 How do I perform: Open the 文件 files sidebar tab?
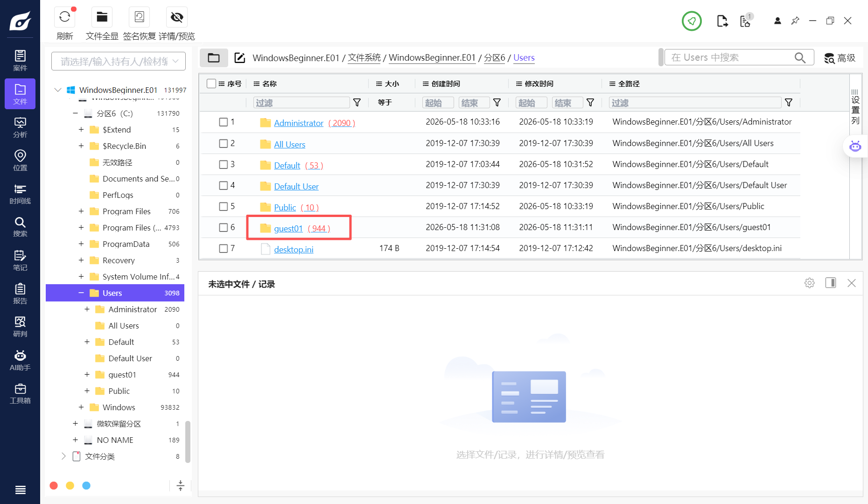[x=20, y=94]
